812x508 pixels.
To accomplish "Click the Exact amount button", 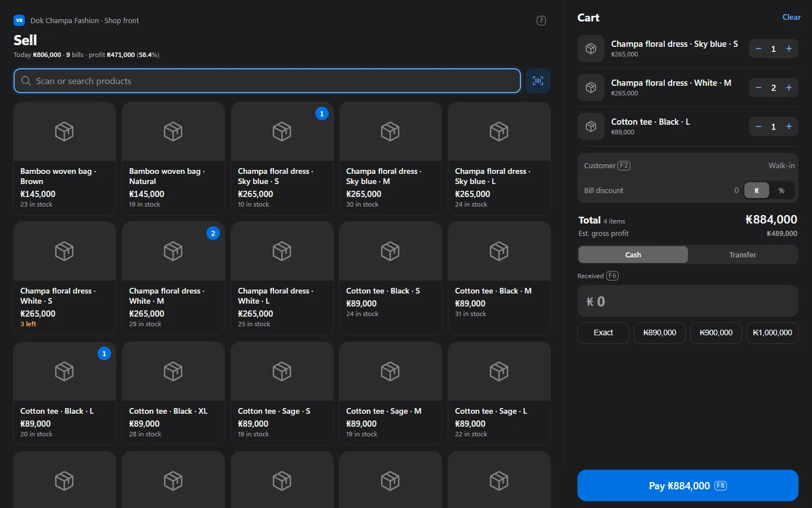I will click(603, 333).
